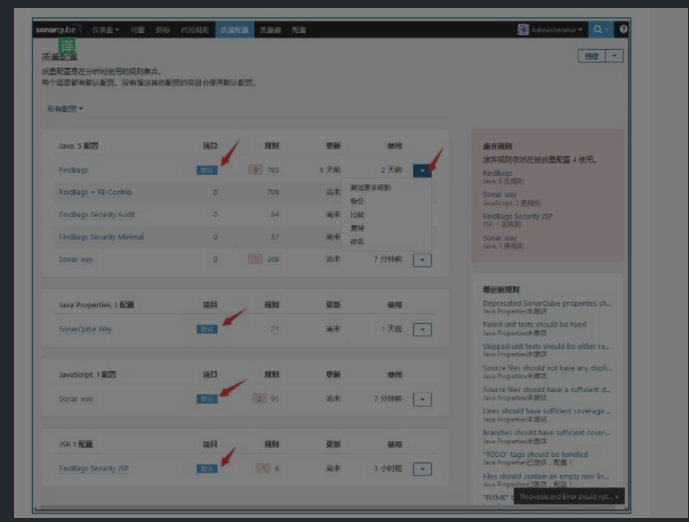The width and height of the screenshot is (689, 522).
Task: Click the SonarQube logo
Action: click(x=58, y=29)
